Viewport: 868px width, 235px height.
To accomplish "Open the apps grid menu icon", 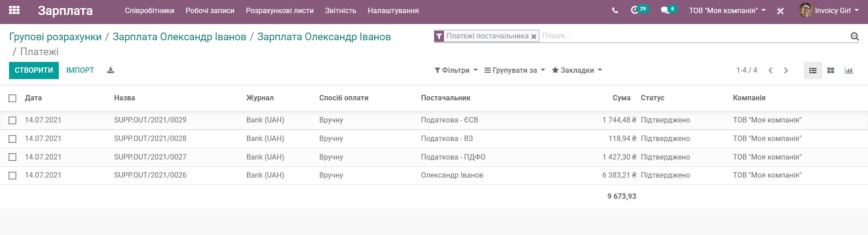I will 14,10.
